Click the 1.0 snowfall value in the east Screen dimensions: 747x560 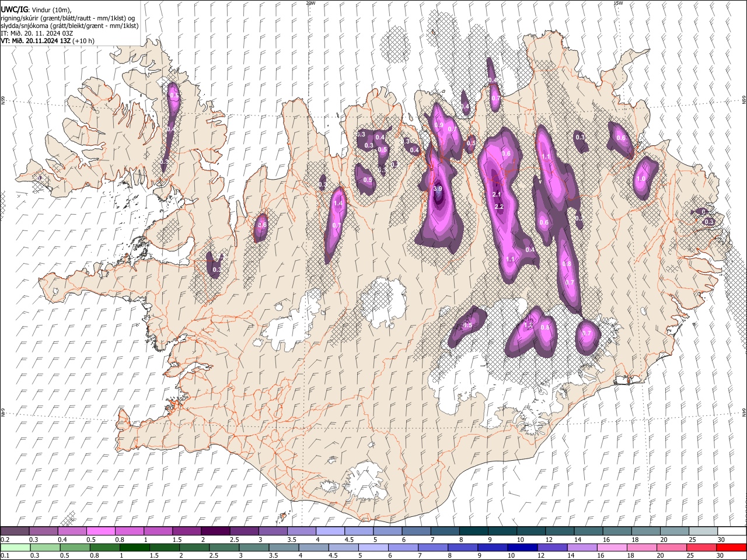point(641,179)
